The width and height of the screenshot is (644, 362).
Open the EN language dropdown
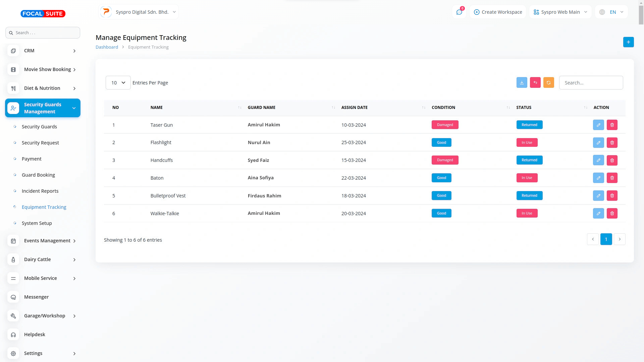coord(612,12)
